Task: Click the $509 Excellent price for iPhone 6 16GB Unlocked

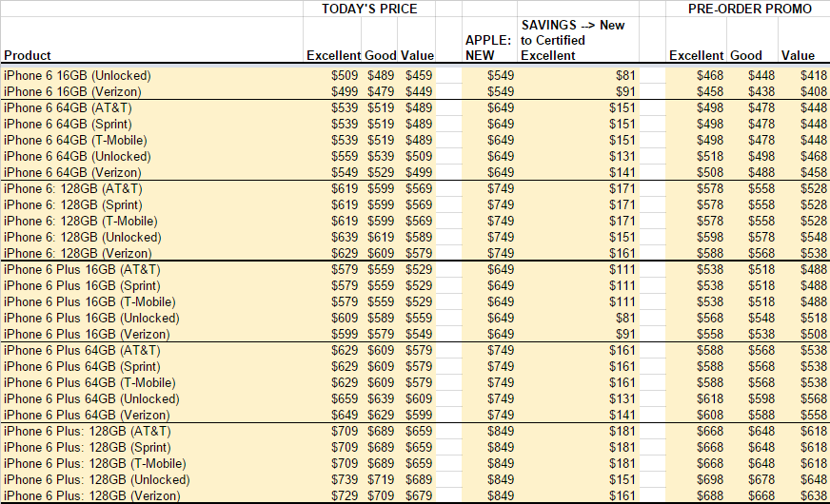Action: (345, 76)
